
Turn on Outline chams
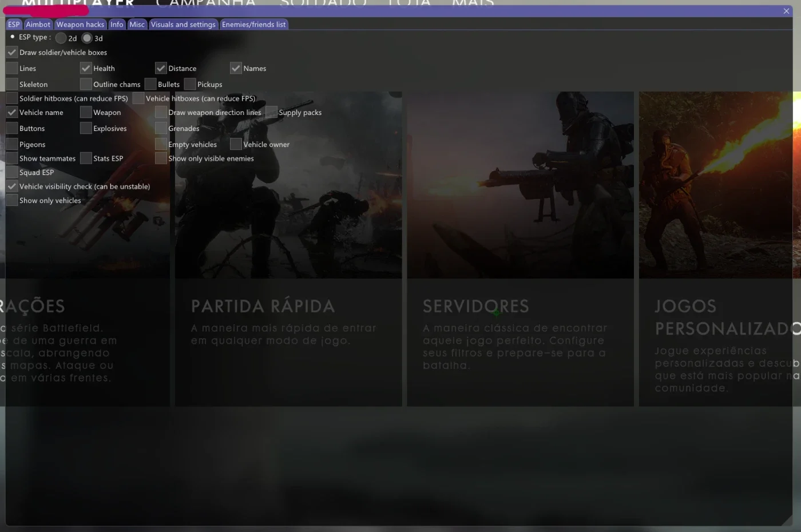pos(86,84)
